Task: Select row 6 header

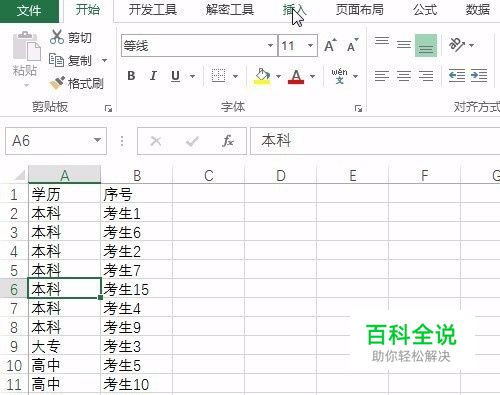Action: [x=14, y=289]
